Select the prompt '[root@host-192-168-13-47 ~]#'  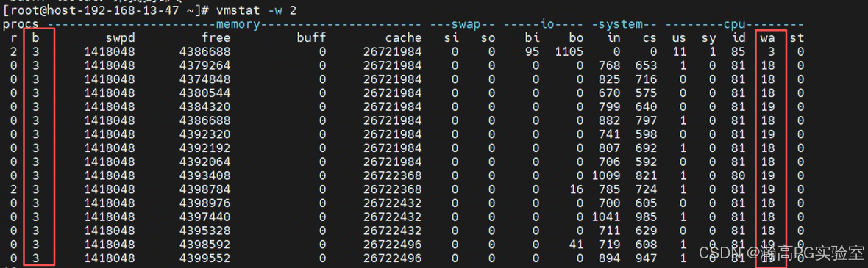click(x=106, y=10)
